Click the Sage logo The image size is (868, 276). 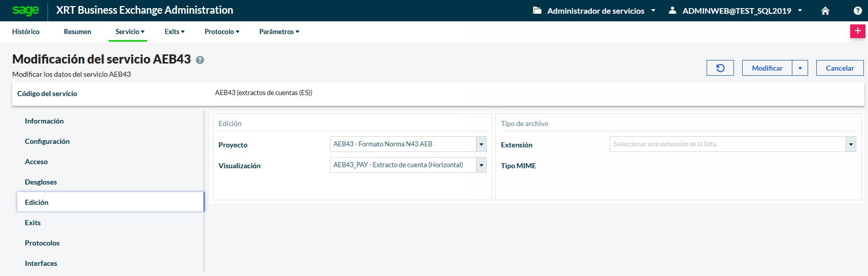click(25, 10)
